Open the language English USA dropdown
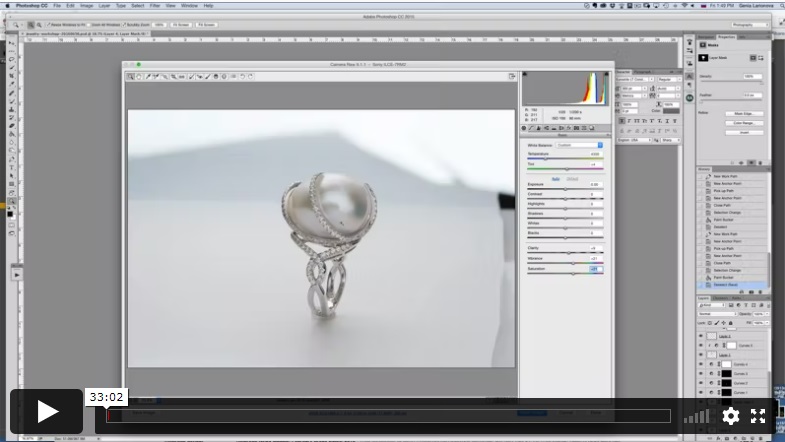This screenshot has width=785, height=442. tap(634, 140)
